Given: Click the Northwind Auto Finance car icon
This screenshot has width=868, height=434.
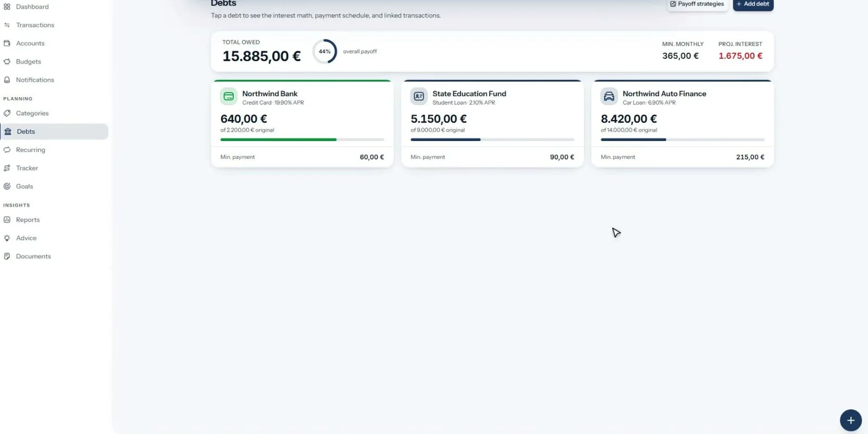Looking at the screenshot, I should tap(609, 97).
